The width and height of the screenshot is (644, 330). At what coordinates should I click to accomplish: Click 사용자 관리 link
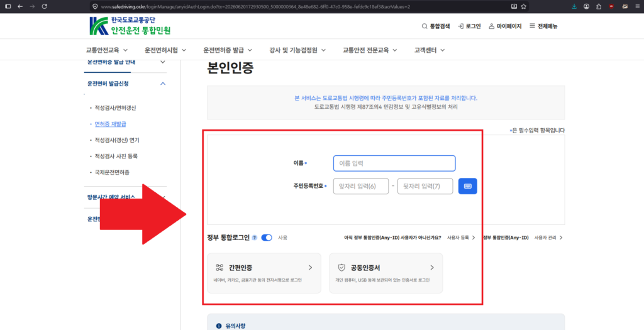pos(548,238)
